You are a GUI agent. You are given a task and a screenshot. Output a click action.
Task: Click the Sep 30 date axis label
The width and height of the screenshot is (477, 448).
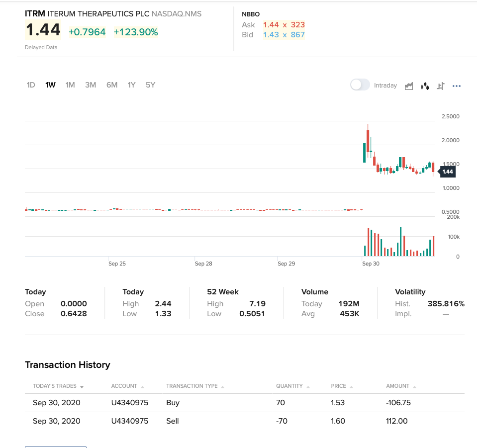371,264
